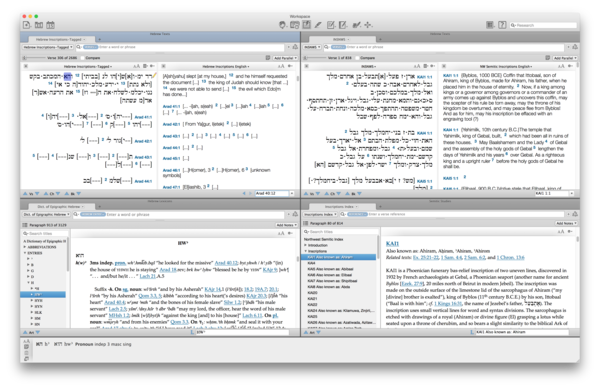Viewport: 600px width, 390px height.
Task: Open the ENTRIES item in dictionary tree
Action: tap(35, 253)
